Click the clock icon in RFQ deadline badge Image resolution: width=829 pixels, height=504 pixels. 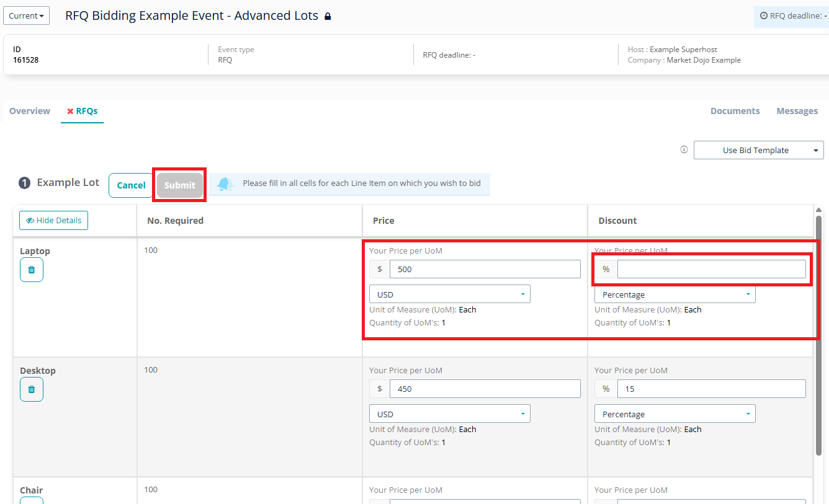tap(764, 16)
